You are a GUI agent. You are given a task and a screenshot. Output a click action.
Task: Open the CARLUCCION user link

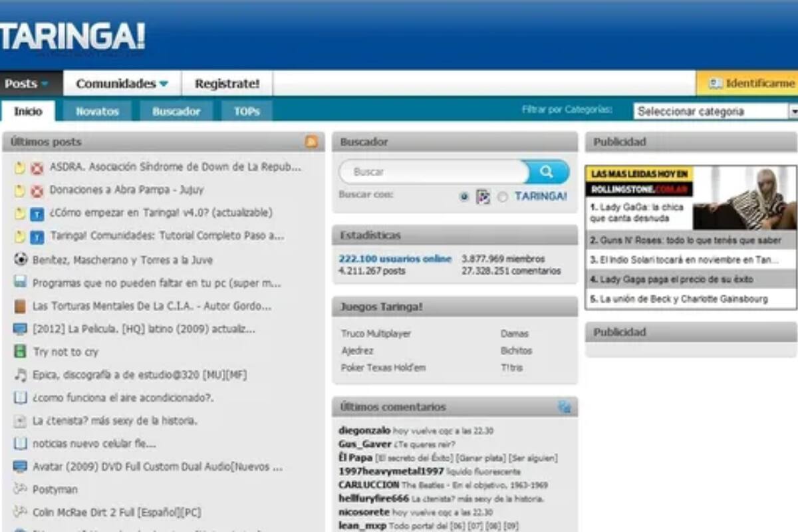pyautogui.click(x=369, y=485)
